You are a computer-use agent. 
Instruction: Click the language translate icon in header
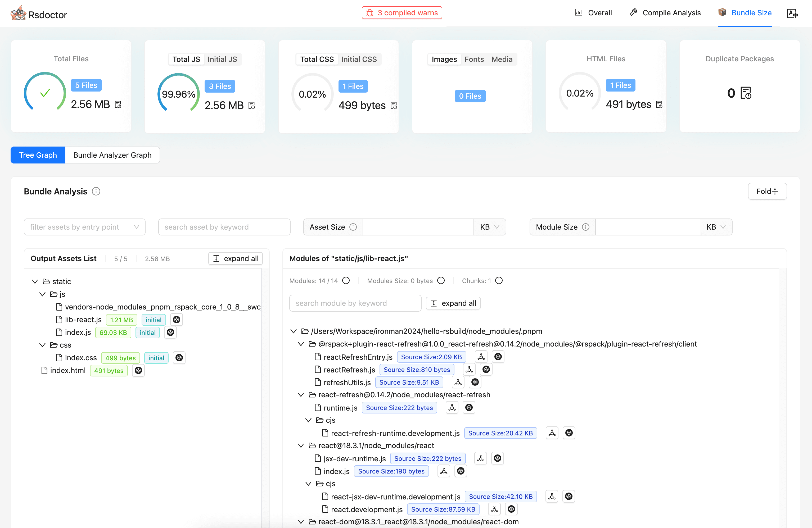(792, 13)
